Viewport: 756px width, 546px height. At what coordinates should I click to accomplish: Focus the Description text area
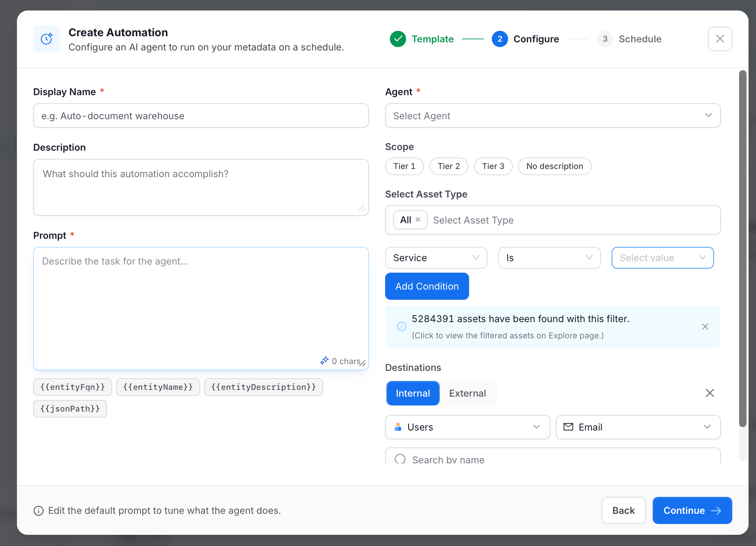(201, 187)
